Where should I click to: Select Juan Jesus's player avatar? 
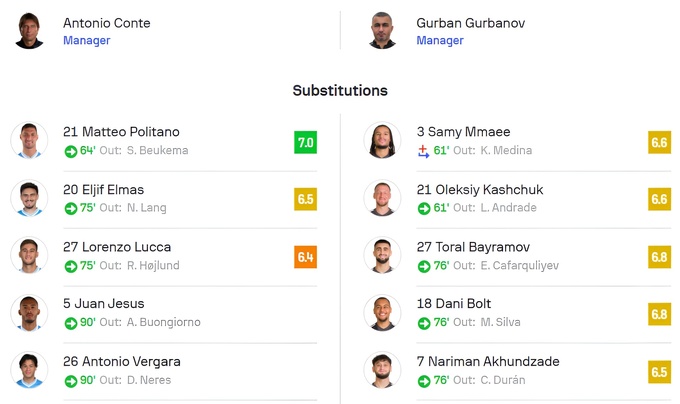point(30,313)
